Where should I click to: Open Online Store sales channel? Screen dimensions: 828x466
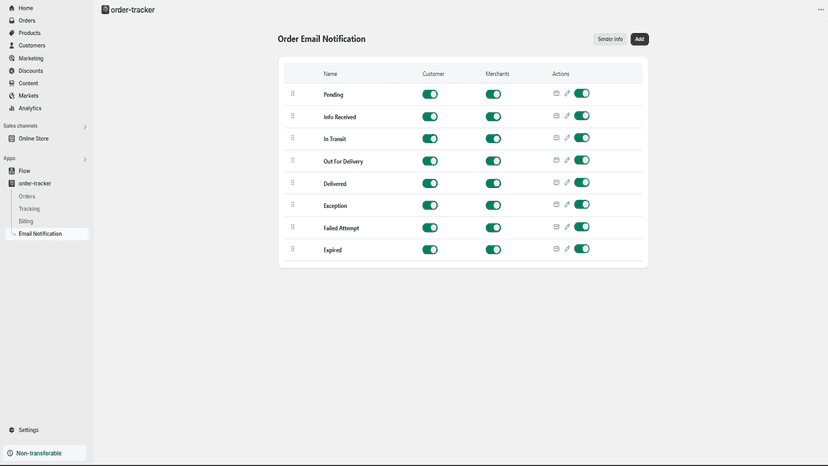[33, 138]
